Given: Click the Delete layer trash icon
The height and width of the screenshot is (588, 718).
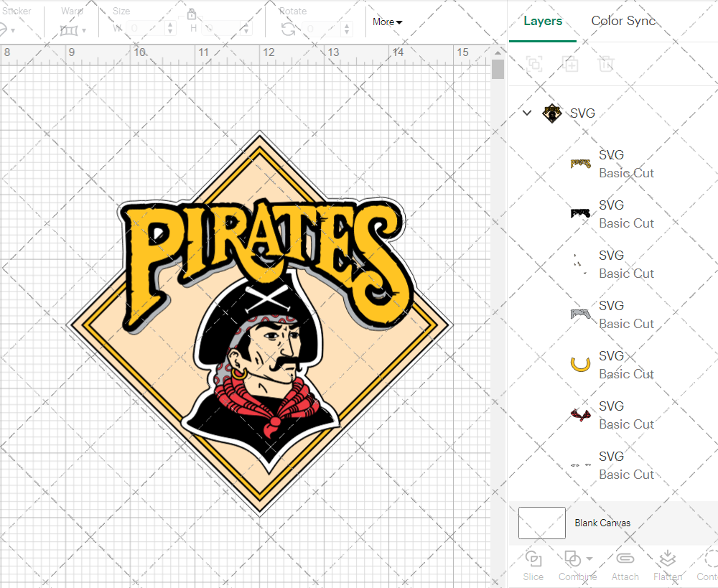Looking at the screenshot, I should tap(605, 64).
